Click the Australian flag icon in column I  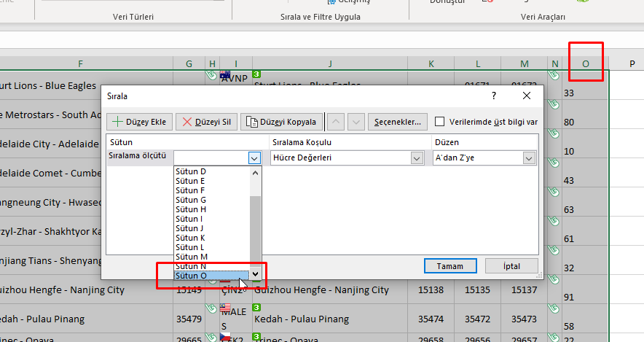[224, 75]
